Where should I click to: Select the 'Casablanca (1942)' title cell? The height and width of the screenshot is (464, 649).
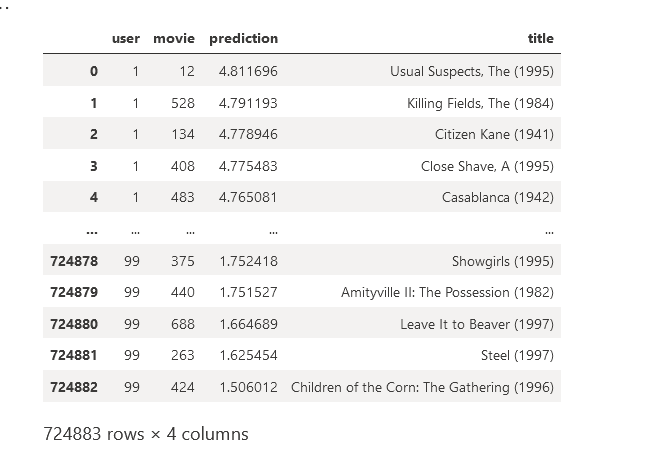[497, 198]
